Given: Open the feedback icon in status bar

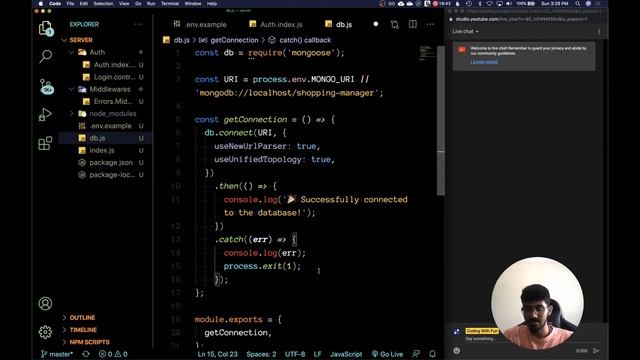Looking at the screenshot, I should point(416,354).
